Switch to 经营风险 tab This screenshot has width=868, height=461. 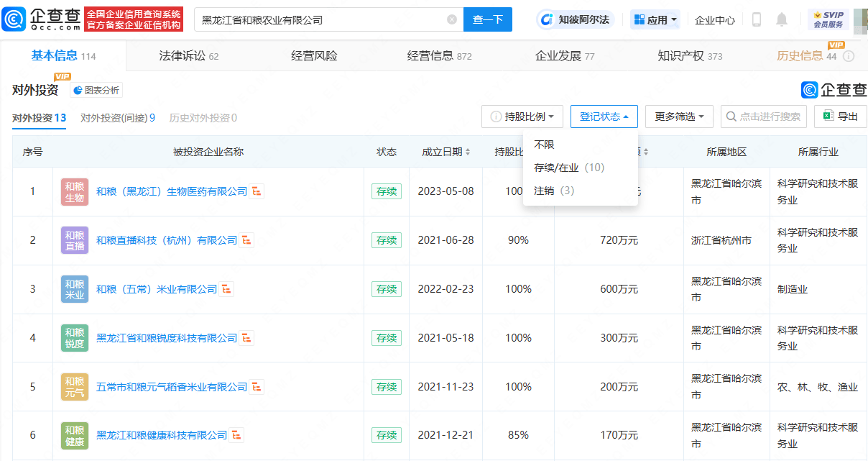point(314,56)
